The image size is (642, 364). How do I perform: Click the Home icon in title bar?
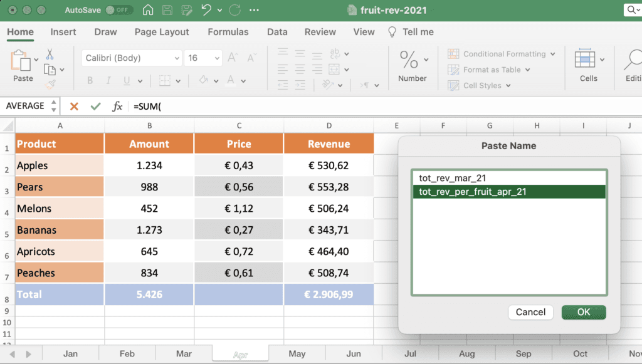point(147,11)
